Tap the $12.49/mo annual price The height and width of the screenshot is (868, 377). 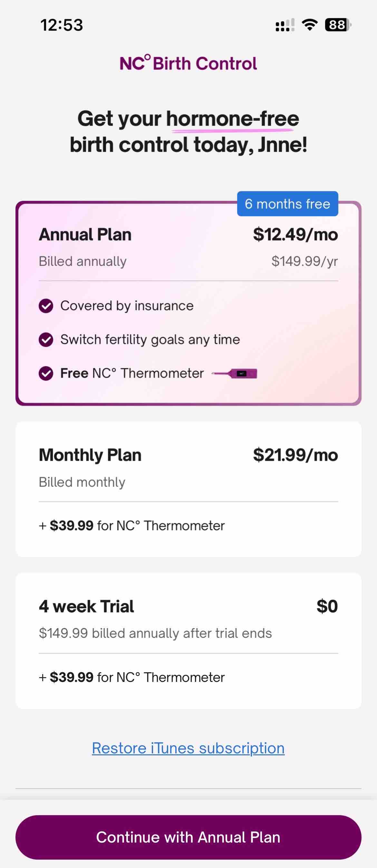(295, 235)
